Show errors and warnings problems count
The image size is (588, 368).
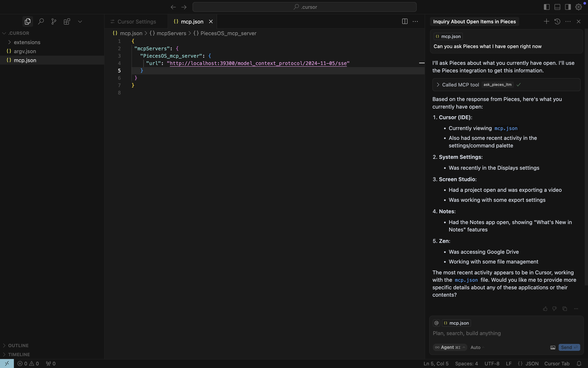pyautogui.click(x=28, y=363)
